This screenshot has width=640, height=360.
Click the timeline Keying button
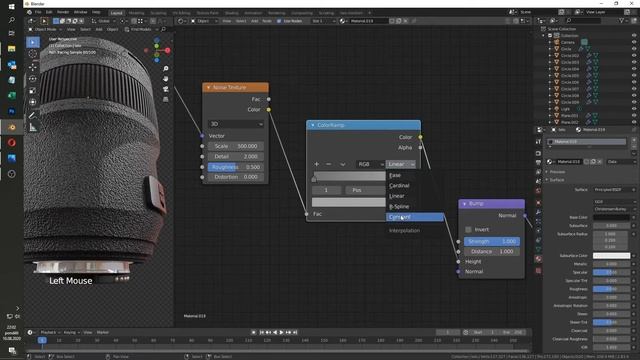click(x=71, y=333)
